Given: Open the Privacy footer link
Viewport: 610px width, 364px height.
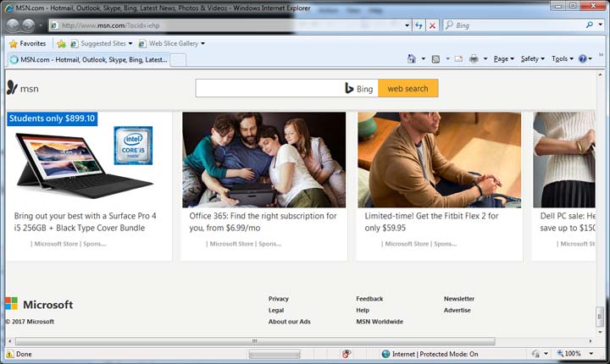Looking at the screenshot, I should pos(279,299).
